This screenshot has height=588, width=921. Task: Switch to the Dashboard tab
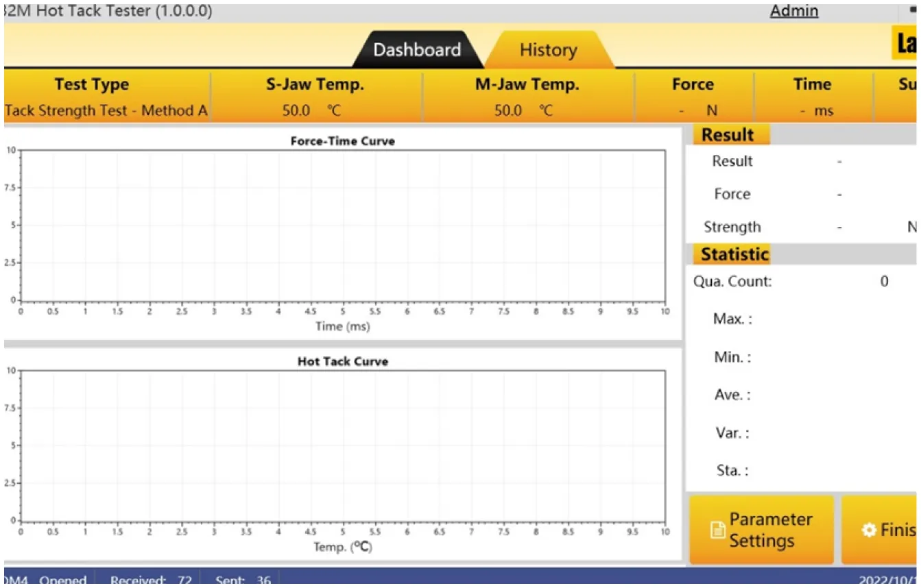pyautogui.click(x=416, y=50)
